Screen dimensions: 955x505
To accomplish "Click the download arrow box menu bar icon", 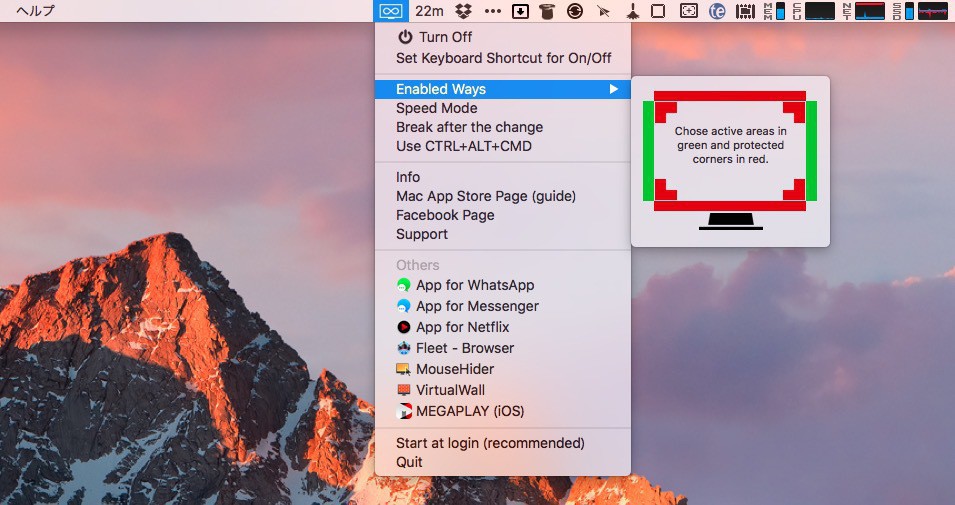I will coord(520,11).
